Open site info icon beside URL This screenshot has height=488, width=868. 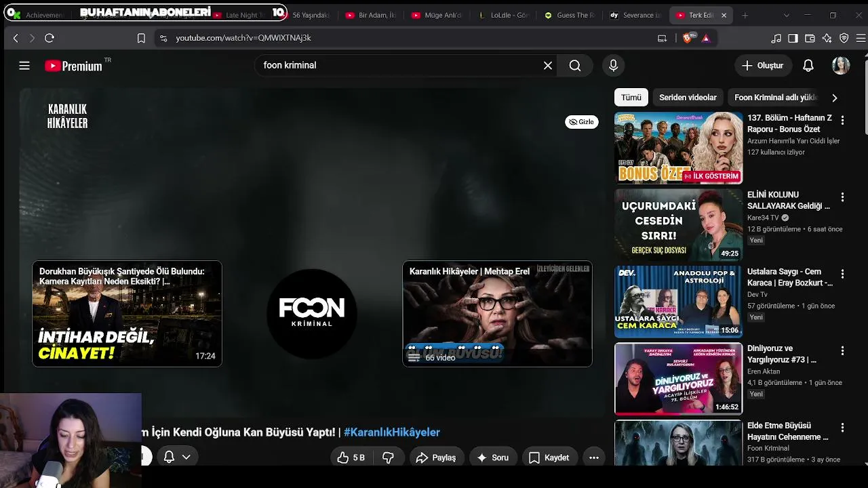(163, 39)
